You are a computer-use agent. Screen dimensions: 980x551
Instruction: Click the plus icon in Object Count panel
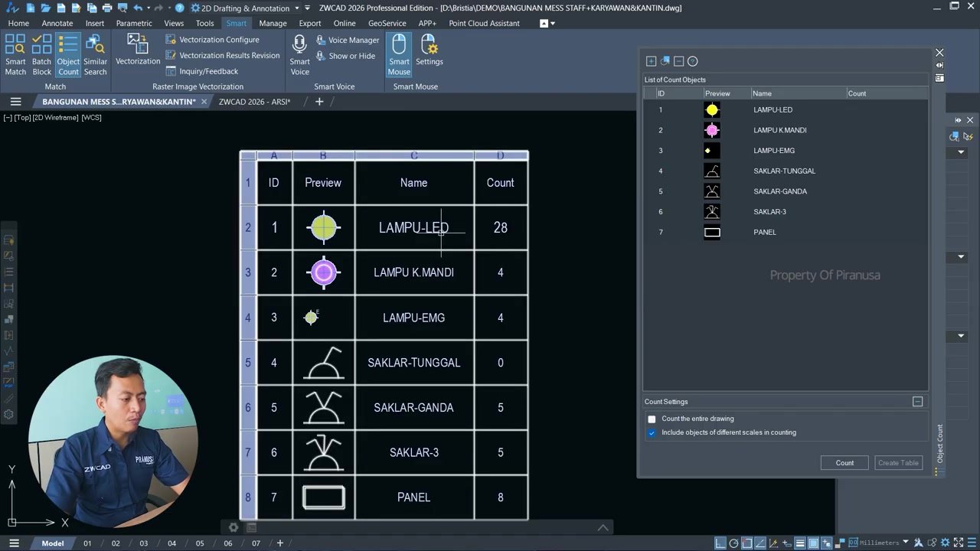coord(651,61)
